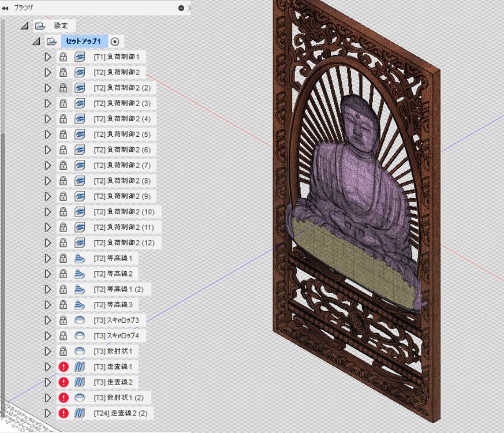Select the [T1]負荷制御1 adaptive toolpath icon
The width and height of the screenshot is (504, 433).
pyautogui.click(x=79, y=57)
